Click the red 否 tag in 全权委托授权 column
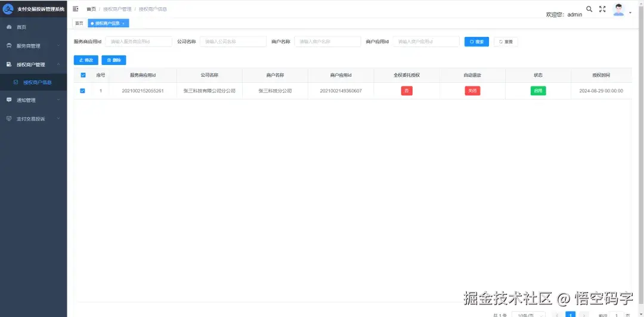This screenshot has width=644, height=317. point(407,91)
